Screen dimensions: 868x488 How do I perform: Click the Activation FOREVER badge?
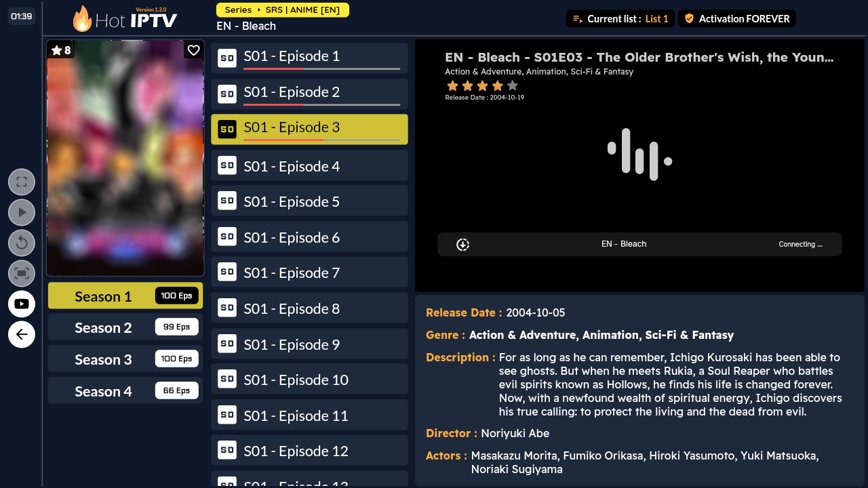pos(737,19)
